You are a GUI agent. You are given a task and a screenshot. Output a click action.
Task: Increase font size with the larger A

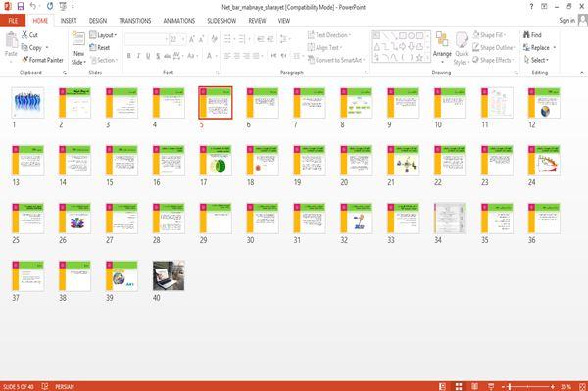pyautogui.click(x=192, y=39)
